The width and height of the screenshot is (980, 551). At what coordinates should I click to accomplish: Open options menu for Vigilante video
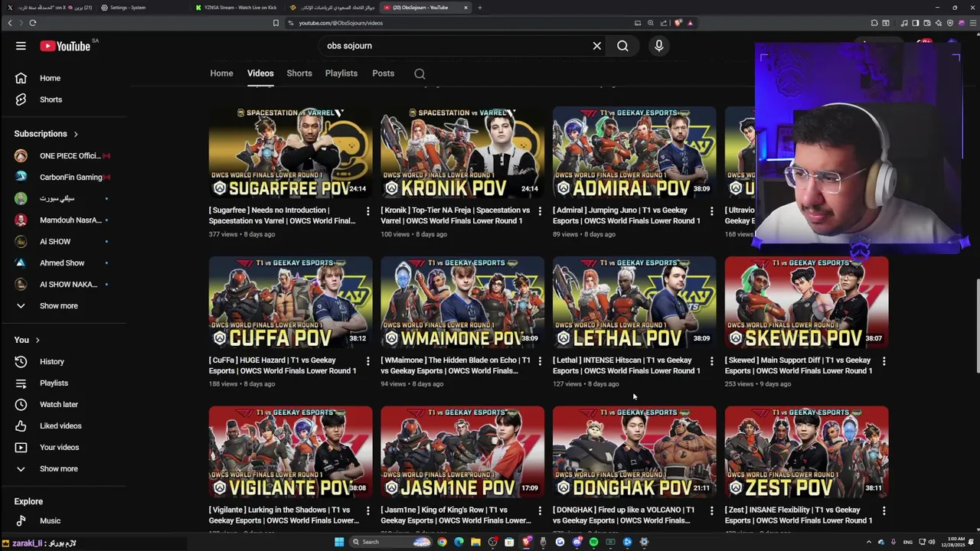click(x=368, y=510)
